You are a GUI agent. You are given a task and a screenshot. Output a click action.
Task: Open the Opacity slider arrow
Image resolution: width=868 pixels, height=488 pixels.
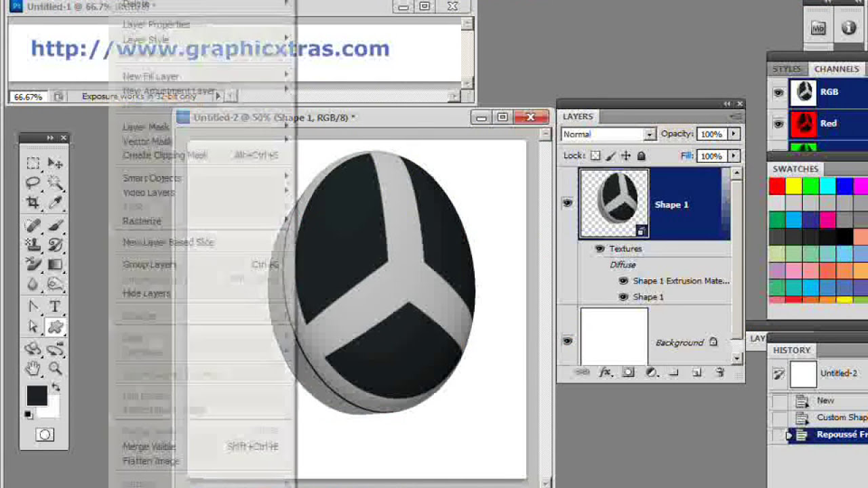pos(734,134)
